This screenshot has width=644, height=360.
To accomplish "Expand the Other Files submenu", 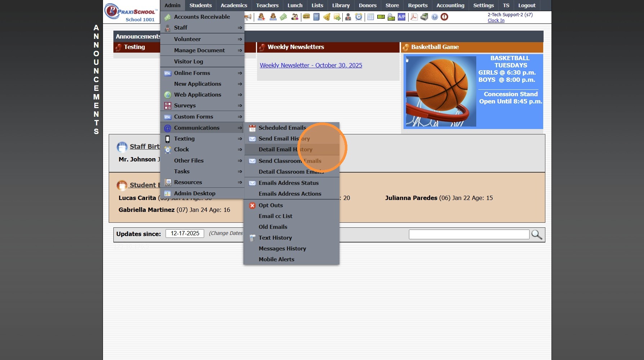I will coord(202,161).
